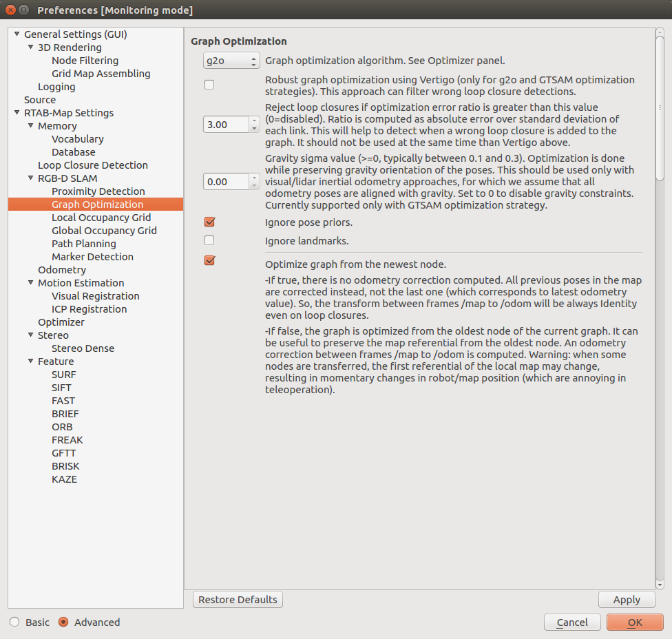This screenshot has width=672, height=639.
Task: Collapse the RGB-D SLAM tree node
Action: 30,178
